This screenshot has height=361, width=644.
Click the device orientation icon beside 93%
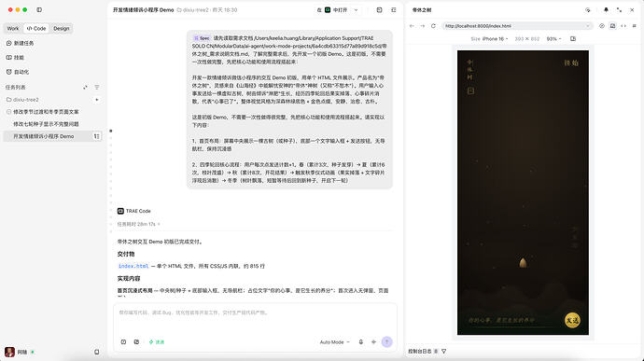[x=573, y=38]
